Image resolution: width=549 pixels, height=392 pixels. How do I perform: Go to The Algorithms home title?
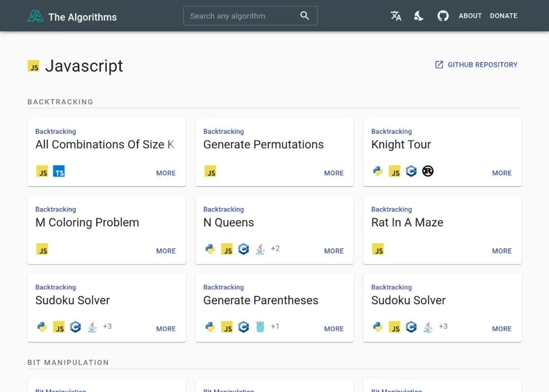pos(83,17)
